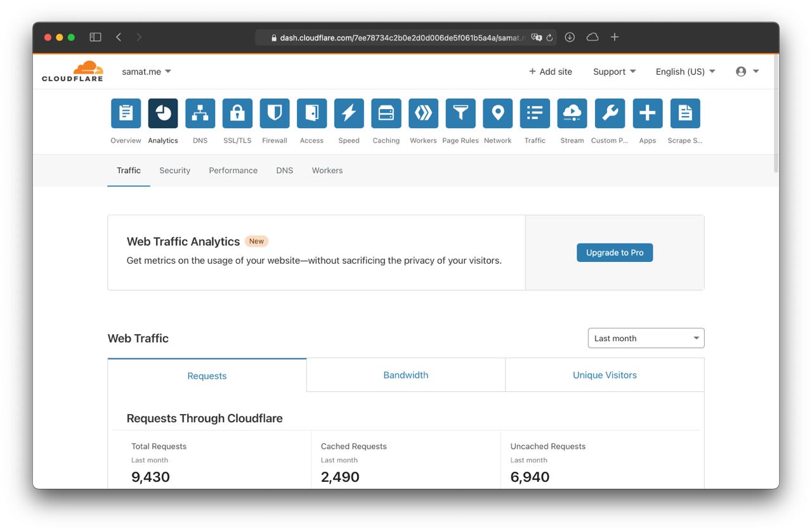Click the Total Requests value 9,430
Screen dimensions: 812x532
(150, 477)
